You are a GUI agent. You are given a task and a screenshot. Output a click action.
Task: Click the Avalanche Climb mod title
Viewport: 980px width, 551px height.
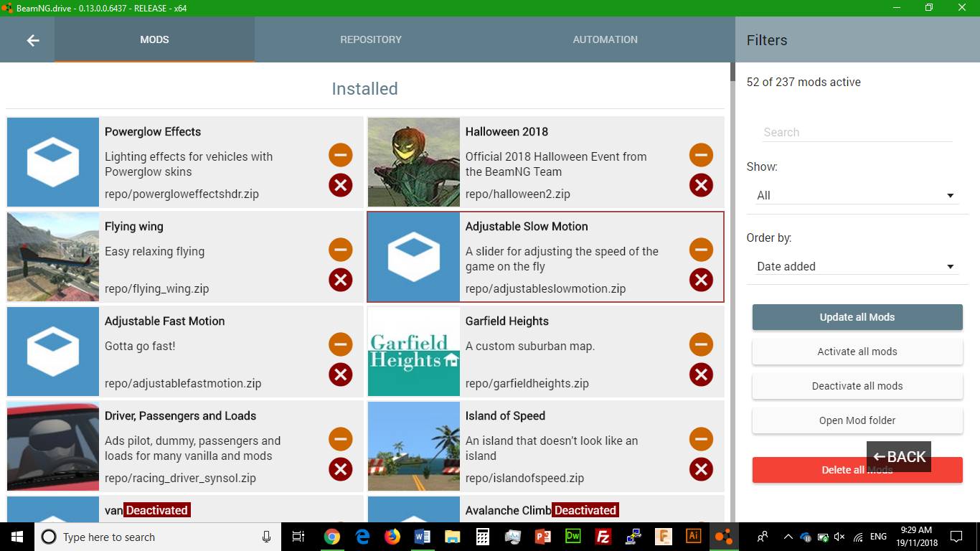pos(508,510)
